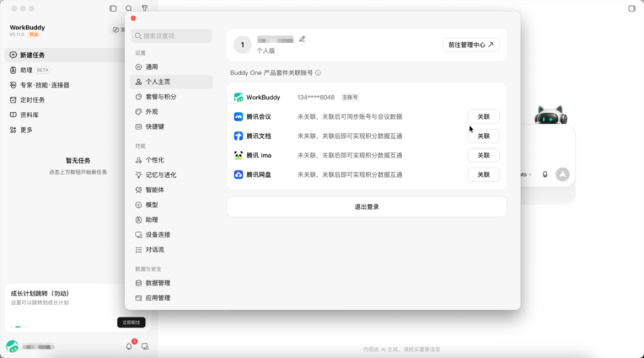Click 立即前往 on growth plan card
The image size is (644, 358).
click(x=131, y=322)
